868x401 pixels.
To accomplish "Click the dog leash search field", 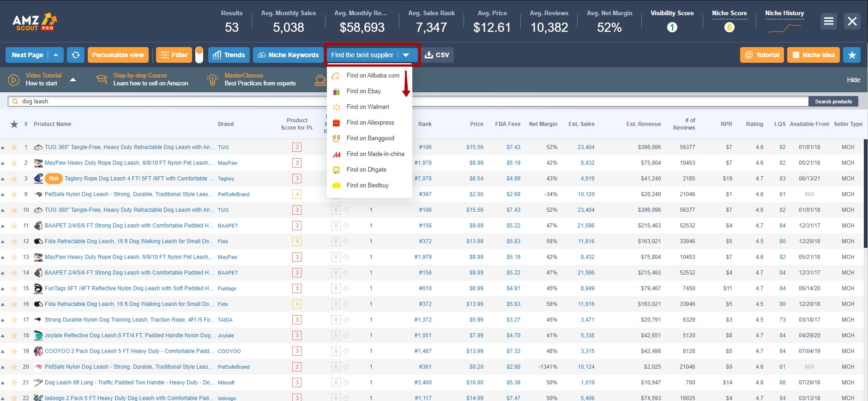I will coord(408,102).
